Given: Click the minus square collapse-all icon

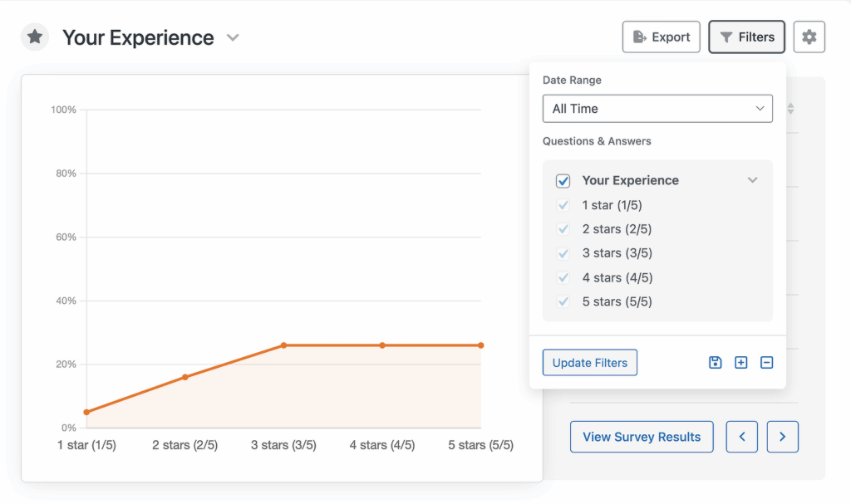Looking at the screenshot, I should tap(767, 363).
